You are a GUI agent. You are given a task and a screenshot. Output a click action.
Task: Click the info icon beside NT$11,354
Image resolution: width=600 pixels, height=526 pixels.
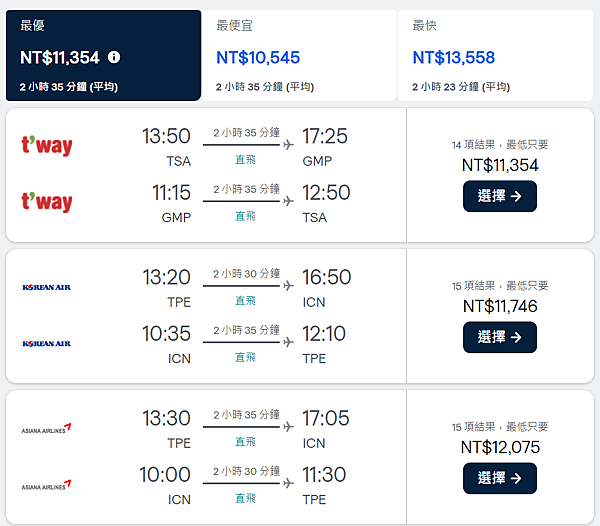click(x=114, y=58)
